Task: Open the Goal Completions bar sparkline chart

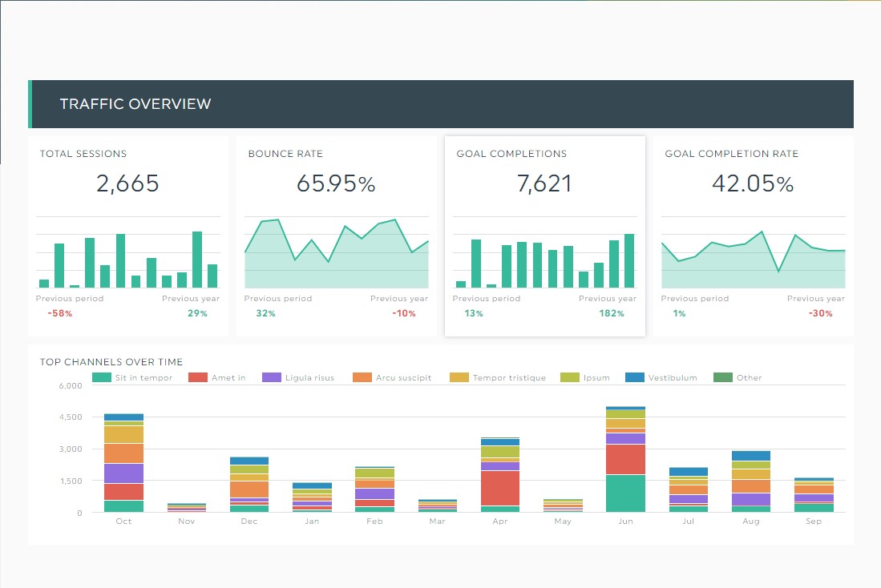Action: (x=545, y=252)
